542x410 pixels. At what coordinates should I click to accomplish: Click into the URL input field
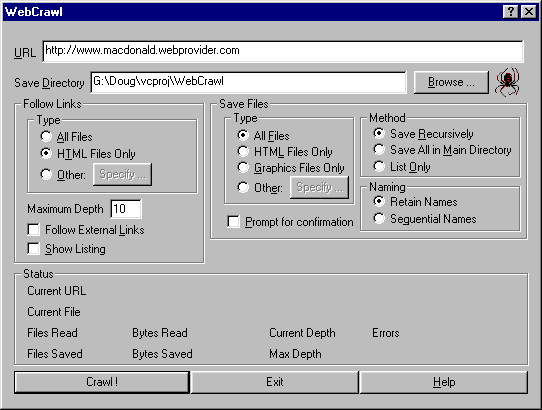click(x=283, y=51)
